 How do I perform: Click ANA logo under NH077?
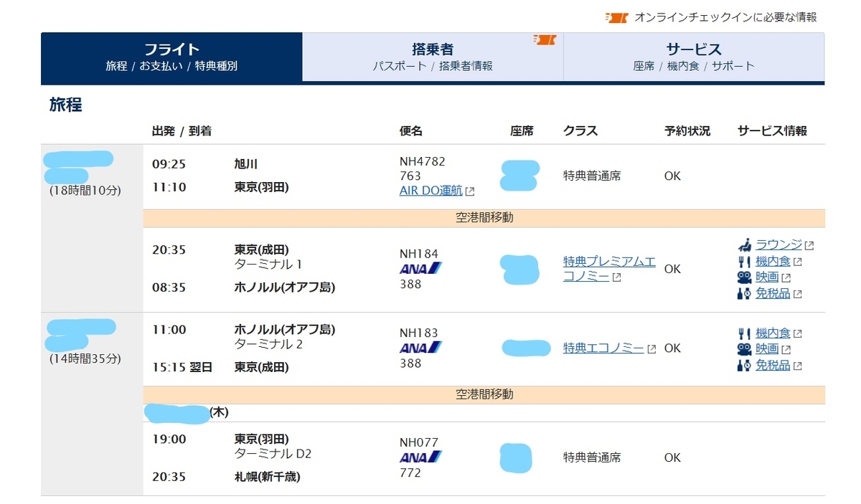pyautogui.click(x=420, y=457)
